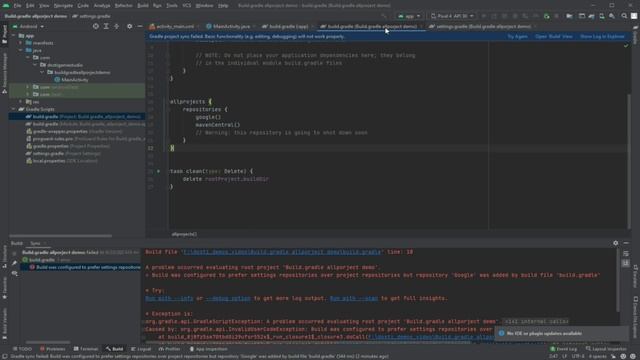Click the Android Studio logo icon
This screenshot has width=640, height=360.
click(x=6, y=6)
